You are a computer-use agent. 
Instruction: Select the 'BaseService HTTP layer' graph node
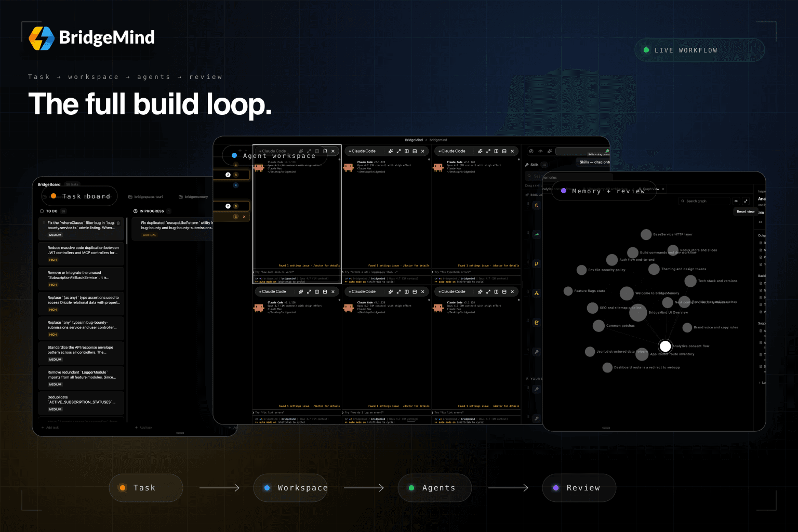point(646,234)
